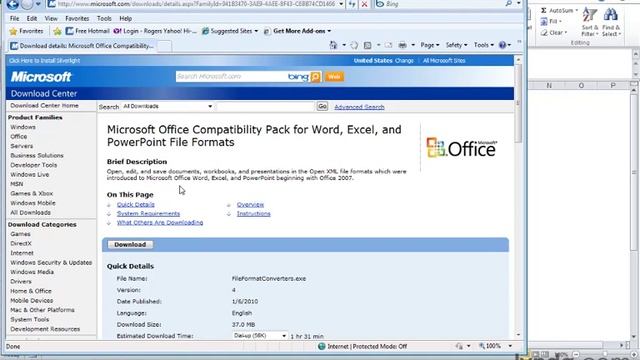The height and width of the screenshot is (360, 640).
Task: Open the Page menu dropdown
Action: pos(430,45)
